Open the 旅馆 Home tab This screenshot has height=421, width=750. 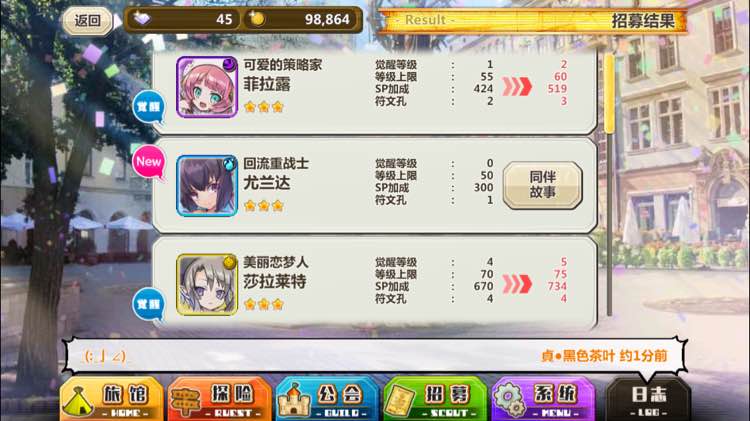coord(111,400)
